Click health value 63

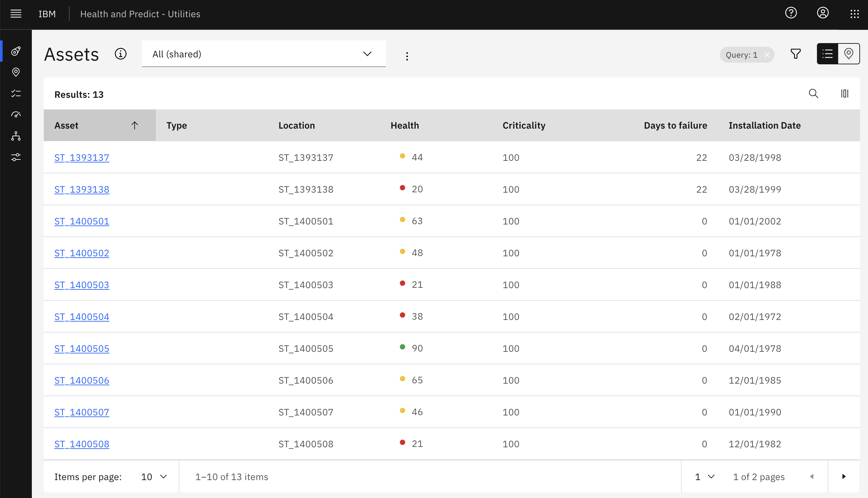pyautogui.click(x=417, y=221)
